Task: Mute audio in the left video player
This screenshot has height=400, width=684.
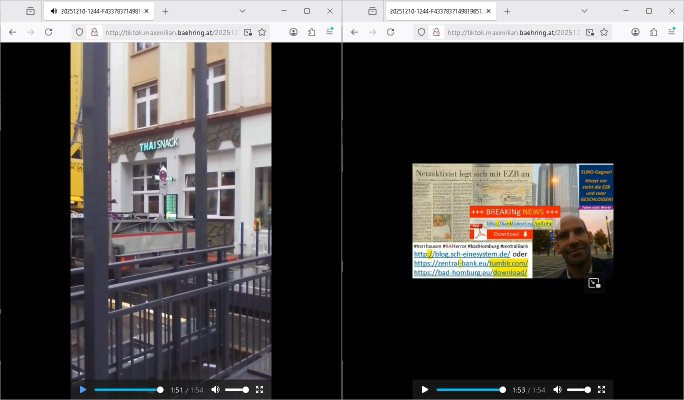Action: (215, 389)
